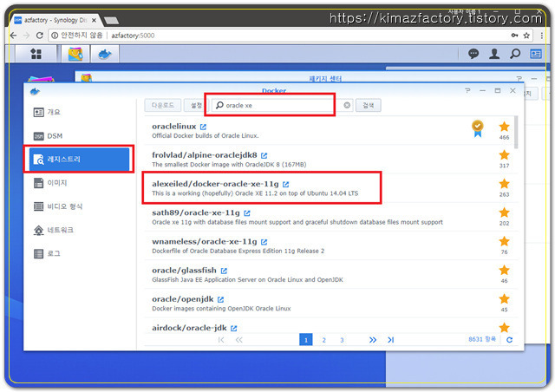
Task: Open Docker help question mark
Action: tap(468, 91)
